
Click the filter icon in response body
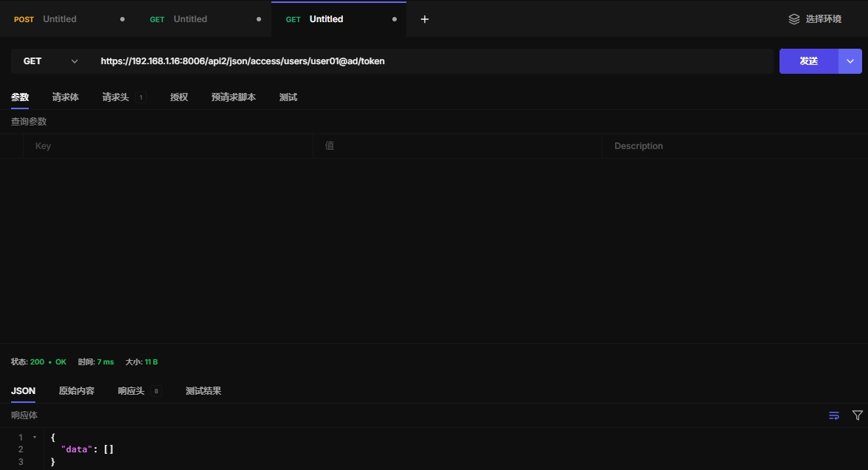[857, 415]
